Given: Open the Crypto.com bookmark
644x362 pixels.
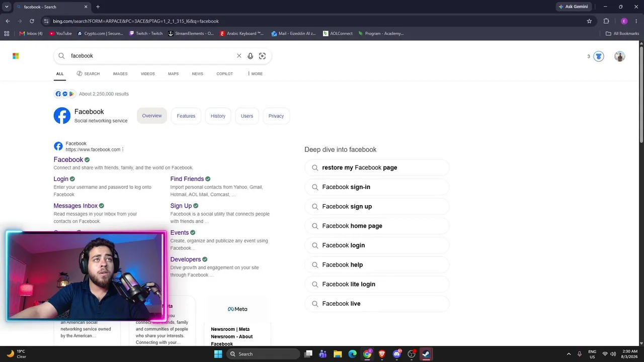Looking at the screenshot, I should tap(100, 34).
